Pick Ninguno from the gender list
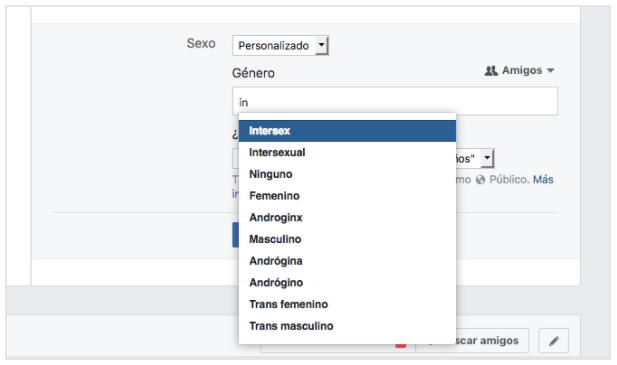617x365 pixels. [347, 174]
